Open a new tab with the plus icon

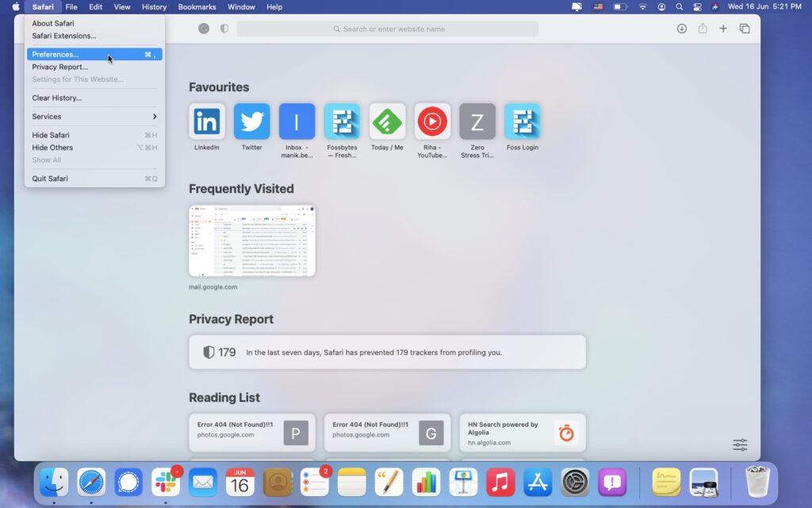pyautogui.click(x=723, y=28)
